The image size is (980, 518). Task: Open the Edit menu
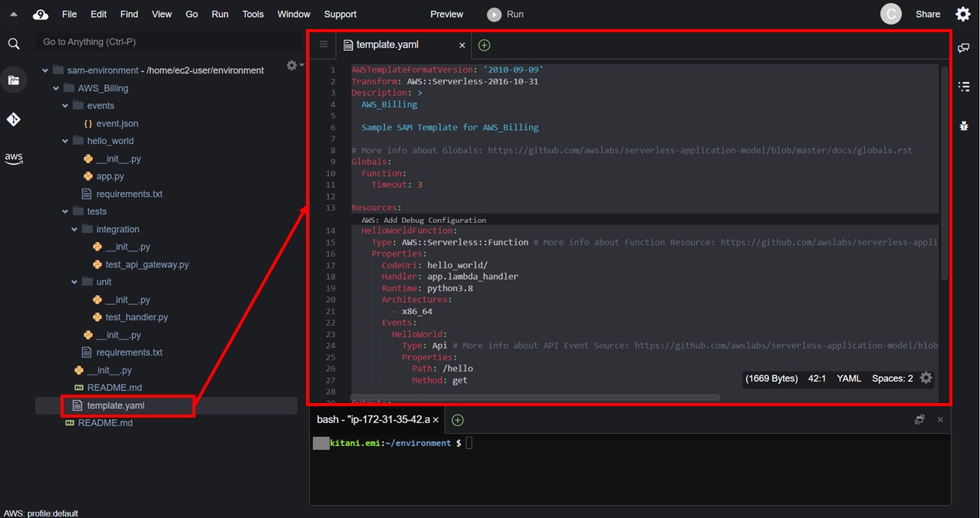pyautogui.click(x=99, y=14)
